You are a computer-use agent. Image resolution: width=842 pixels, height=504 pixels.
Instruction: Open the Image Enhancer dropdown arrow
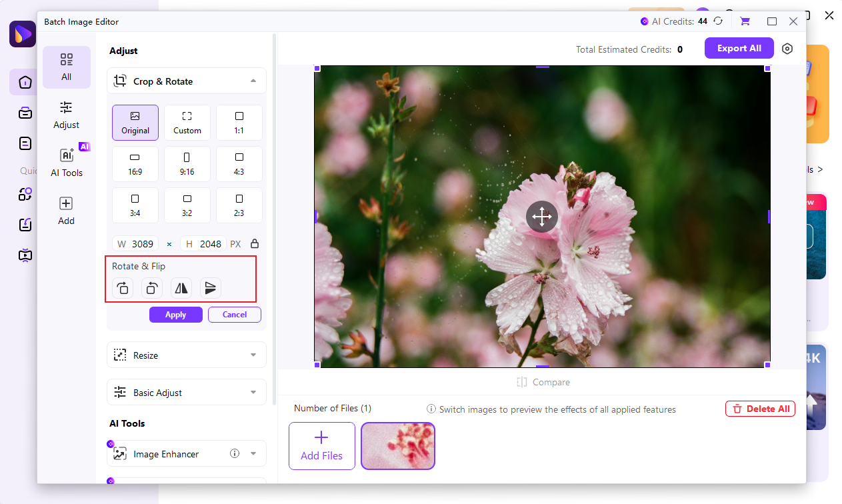coord(253,454)
